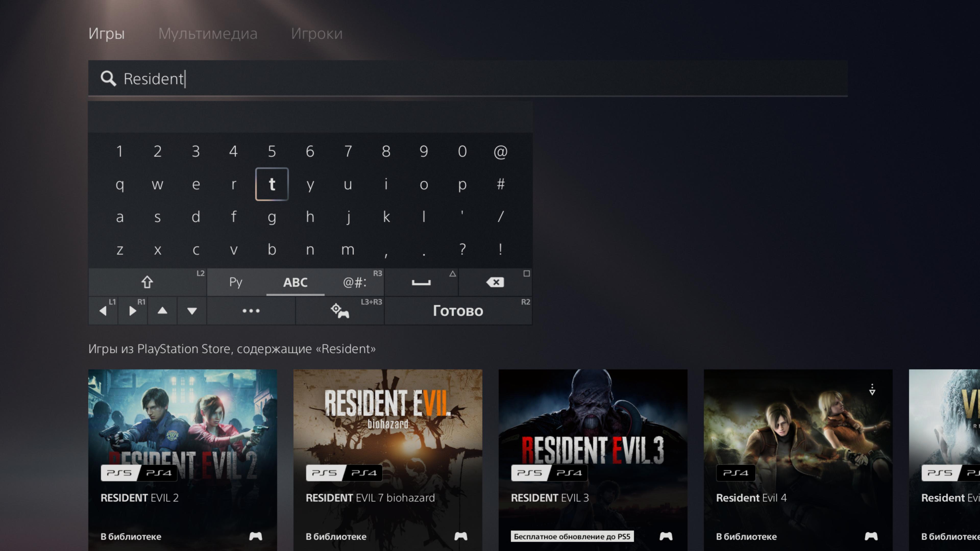The image size is (980, 551).
Task: Click controller icon on RESIDENT EVIL 2 card
Action: (256, 536)
